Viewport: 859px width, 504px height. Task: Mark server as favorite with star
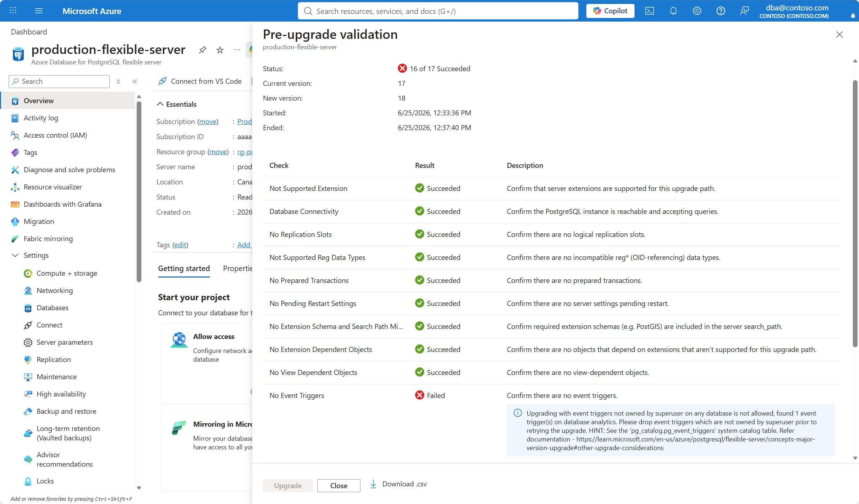coord(220,50)
